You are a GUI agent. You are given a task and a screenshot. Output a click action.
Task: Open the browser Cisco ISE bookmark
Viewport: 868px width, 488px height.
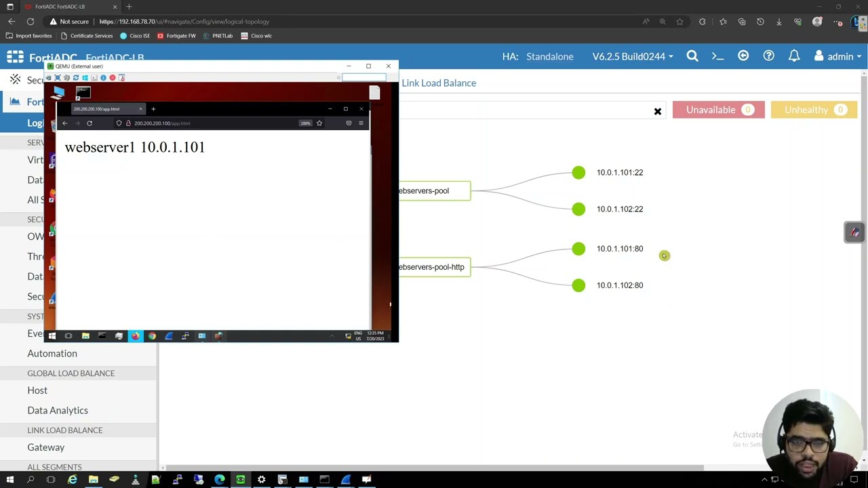coord(135,36)
